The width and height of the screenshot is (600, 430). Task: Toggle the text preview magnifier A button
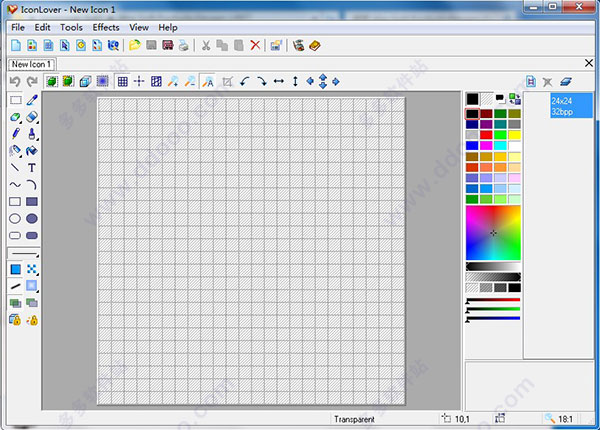[208, 81]
